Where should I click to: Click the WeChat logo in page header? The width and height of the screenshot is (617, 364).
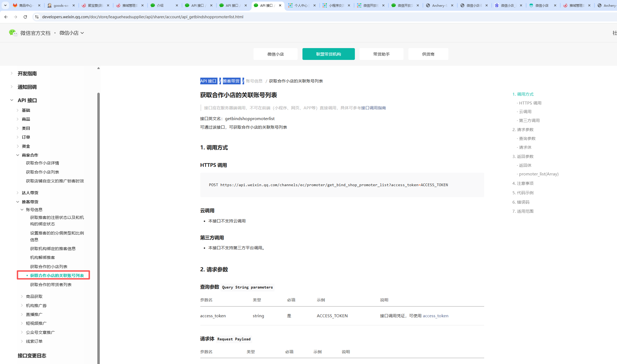point(13,33)
